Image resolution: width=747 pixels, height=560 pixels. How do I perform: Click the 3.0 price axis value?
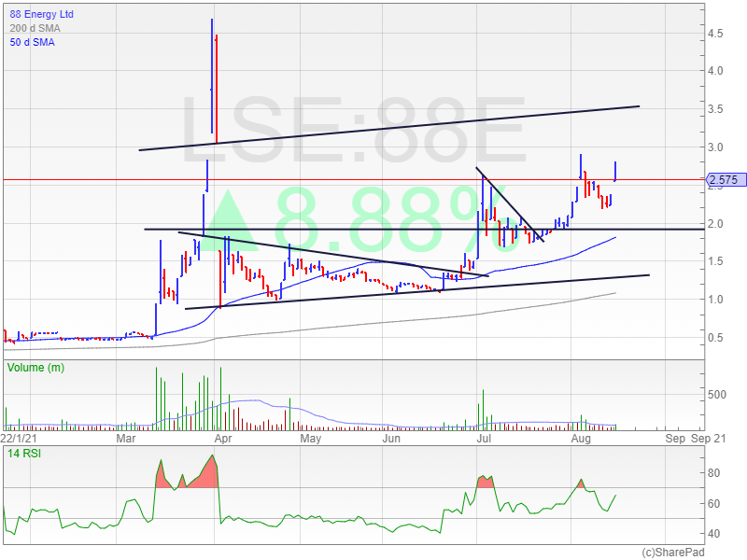coord(715,147)
